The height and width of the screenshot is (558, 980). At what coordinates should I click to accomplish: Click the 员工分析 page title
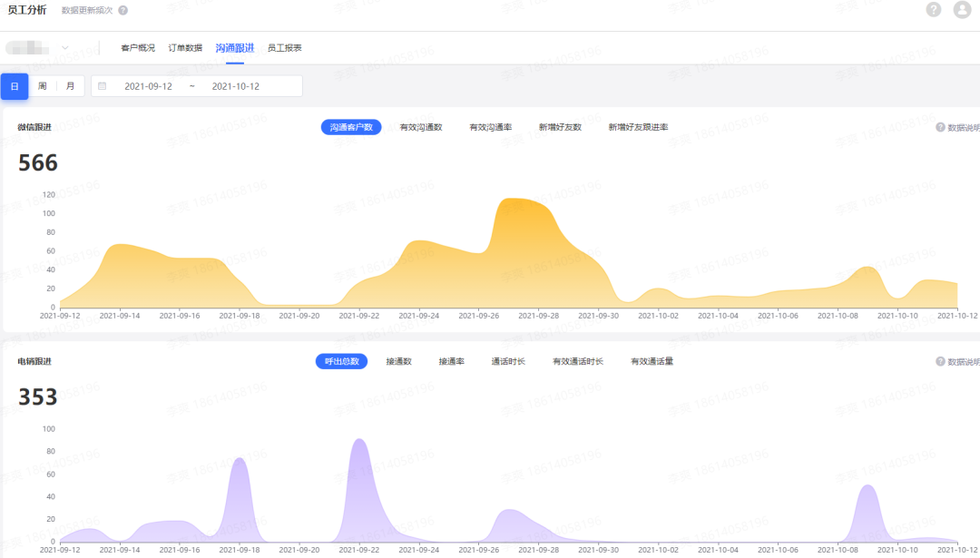click(27, 10)
